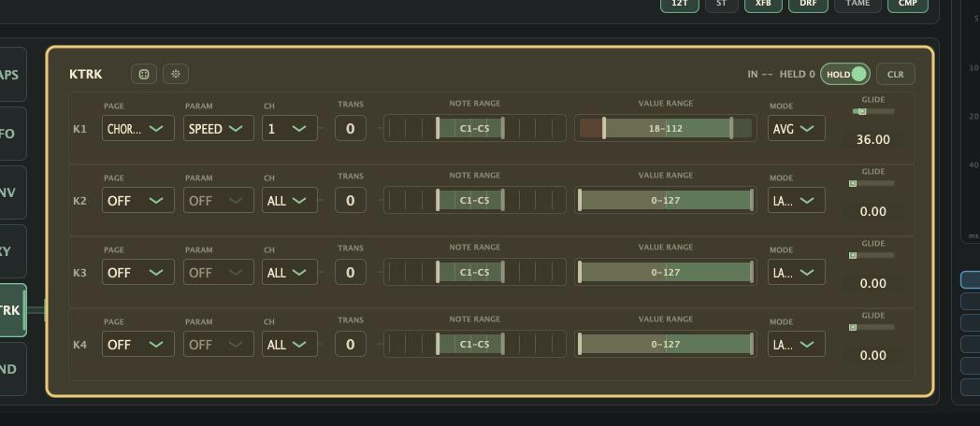This screenshot has width=980, height=426.
Task: Click K1 TRANS value field
Action: point(351,128)
